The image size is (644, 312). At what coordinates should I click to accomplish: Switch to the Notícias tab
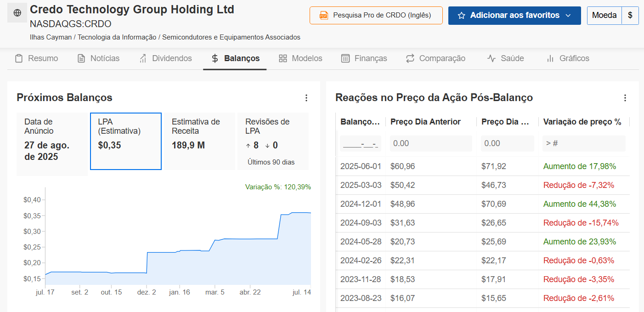tap(98, 58)
